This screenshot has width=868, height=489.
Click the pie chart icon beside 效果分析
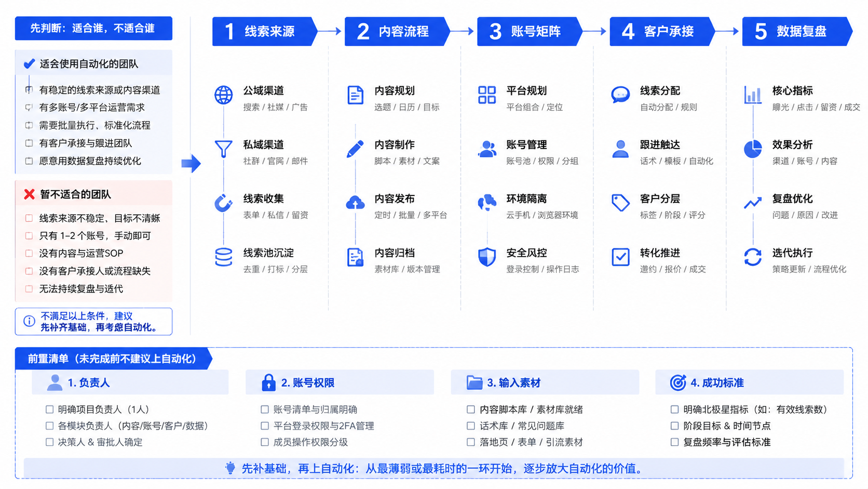coord(753,149)
